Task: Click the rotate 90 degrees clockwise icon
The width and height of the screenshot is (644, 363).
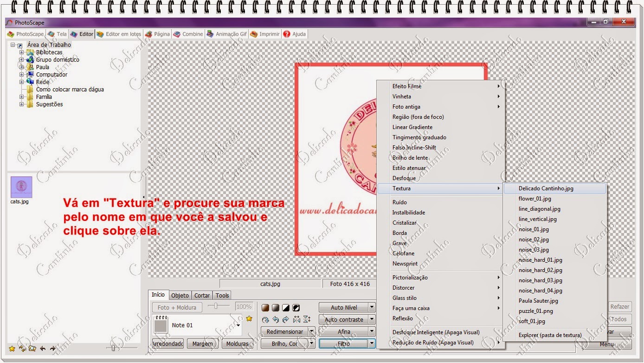Action: pyautogui.click(x=286, y=319)
